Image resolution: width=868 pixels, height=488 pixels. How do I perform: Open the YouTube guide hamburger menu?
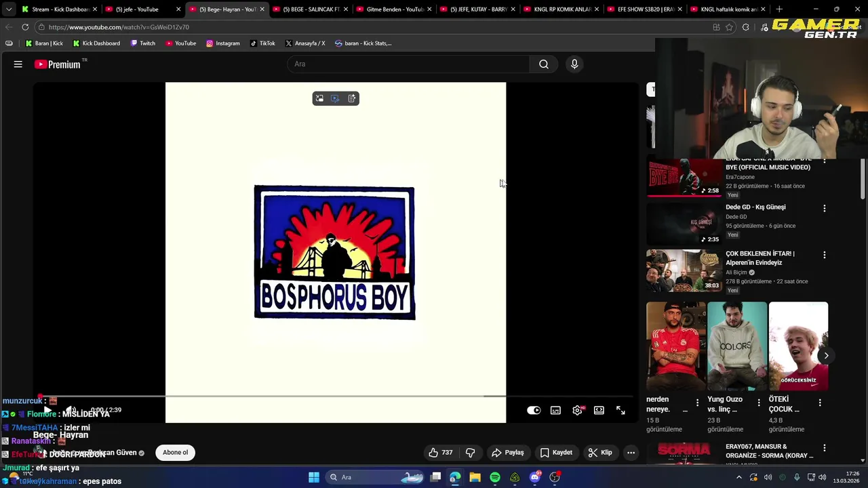tap(18, 64)
